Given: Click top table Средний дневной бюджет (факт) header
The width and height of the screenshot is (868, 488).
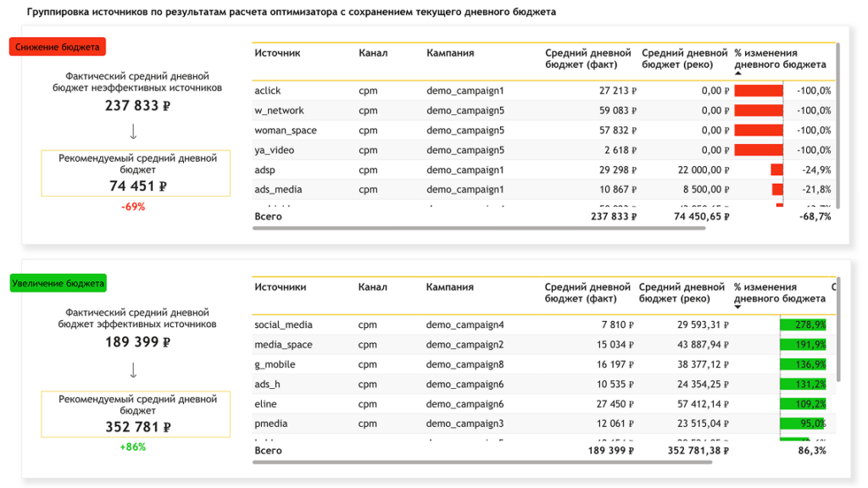Looking at the screenshot, I should 587,58.
